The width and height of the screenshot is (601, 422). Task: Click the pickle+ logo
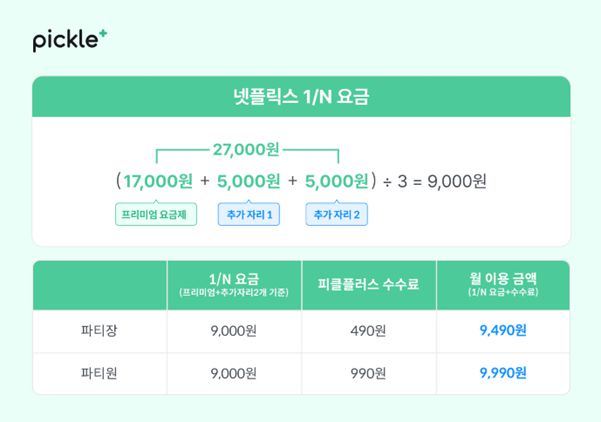click(x=69, y=40)
